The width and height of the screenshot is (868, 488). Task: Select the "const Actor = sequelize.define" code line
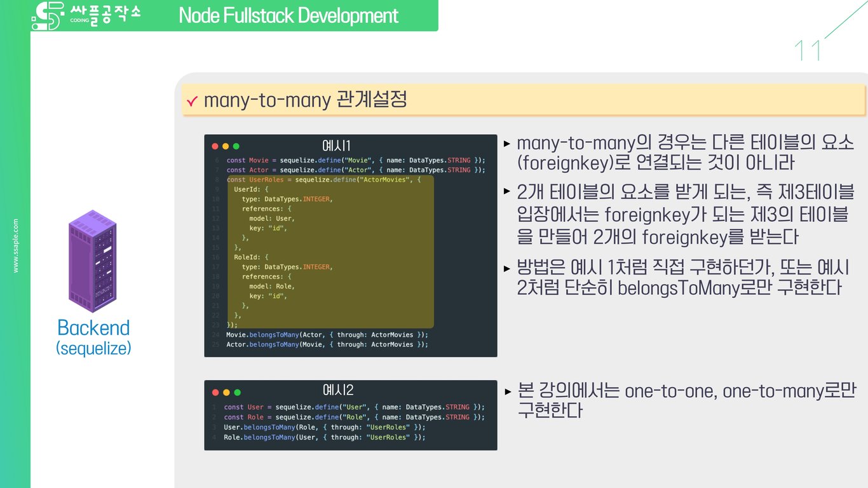[x=356, y=170]
